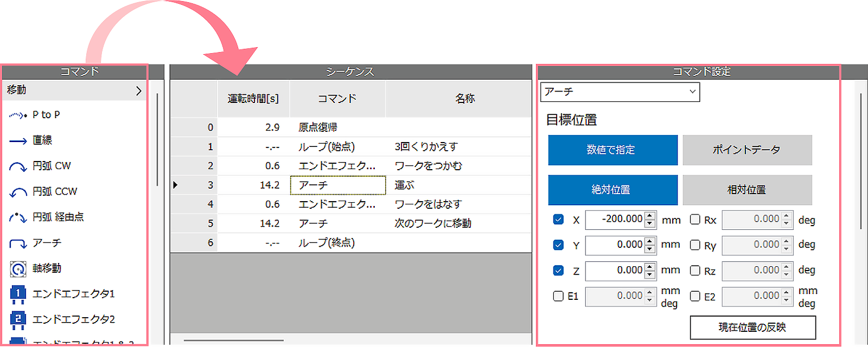Enable the Rx rotation checkbox
Image resolution: width=868 pixels, height=347 pixels.
695,220
